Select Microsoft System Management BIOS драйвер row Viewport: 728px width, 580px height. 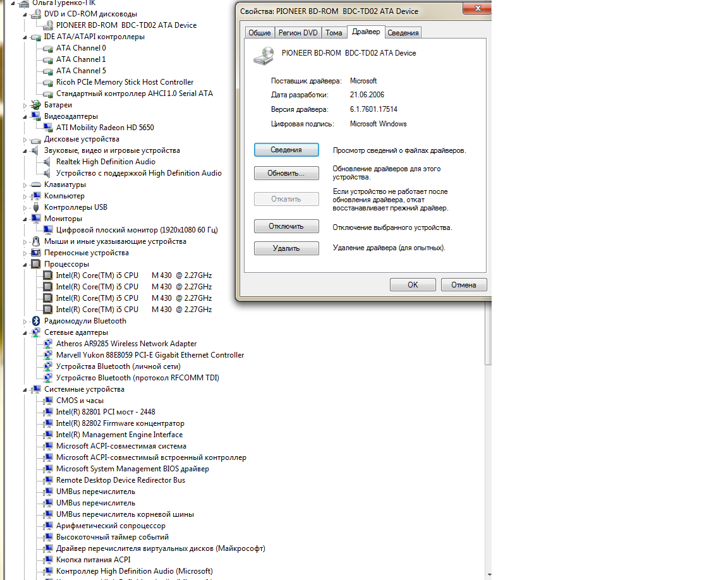pos(133,469)
